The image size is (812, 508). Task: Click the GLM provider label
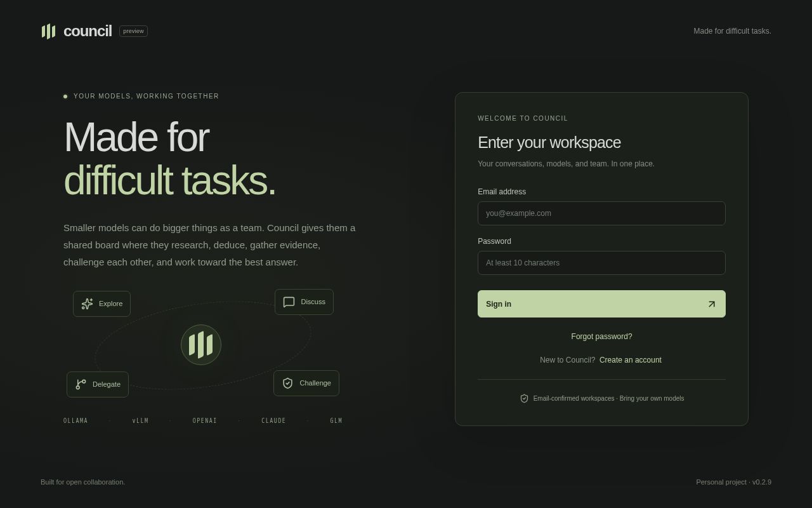tap(336, 421)
